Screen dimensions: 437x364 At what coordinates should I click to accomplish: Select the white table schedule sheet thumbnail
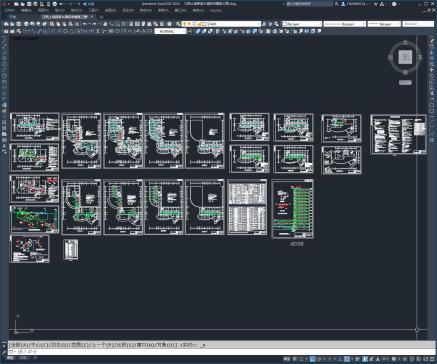click(x=247, y=207)
